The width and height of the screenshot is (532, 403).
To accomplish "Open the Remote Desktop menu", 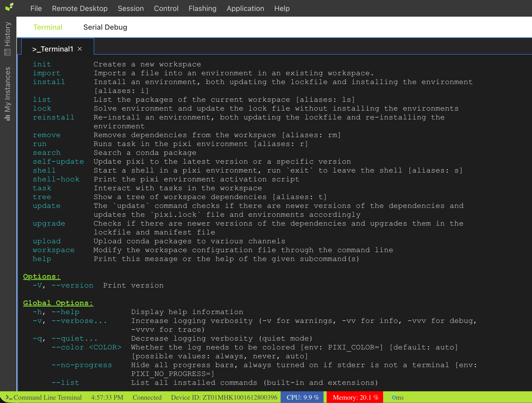I will [x=80, y=8].
